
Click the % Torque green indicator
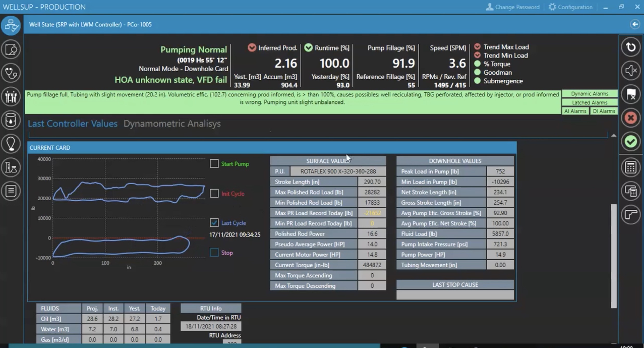[x=477, y=64]
